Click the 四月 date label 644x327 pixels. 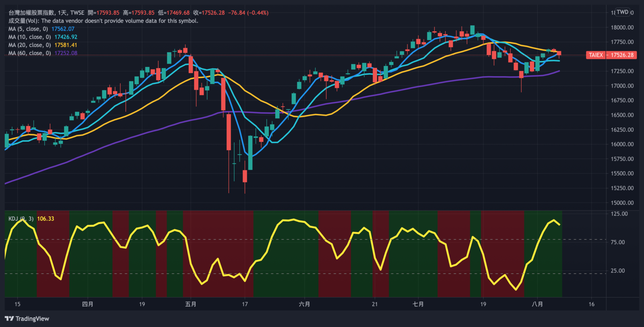tap(88, 304)
